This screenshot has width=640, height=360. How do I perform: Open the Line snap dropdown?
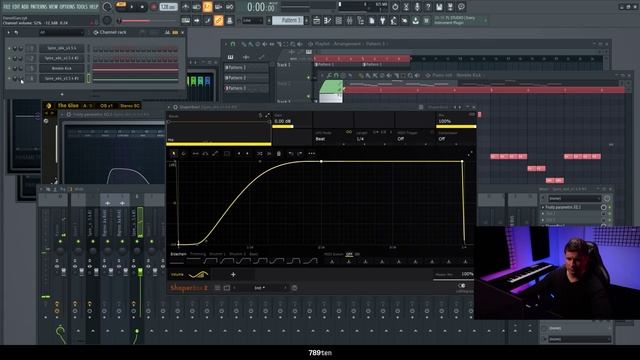pos(252,20)
